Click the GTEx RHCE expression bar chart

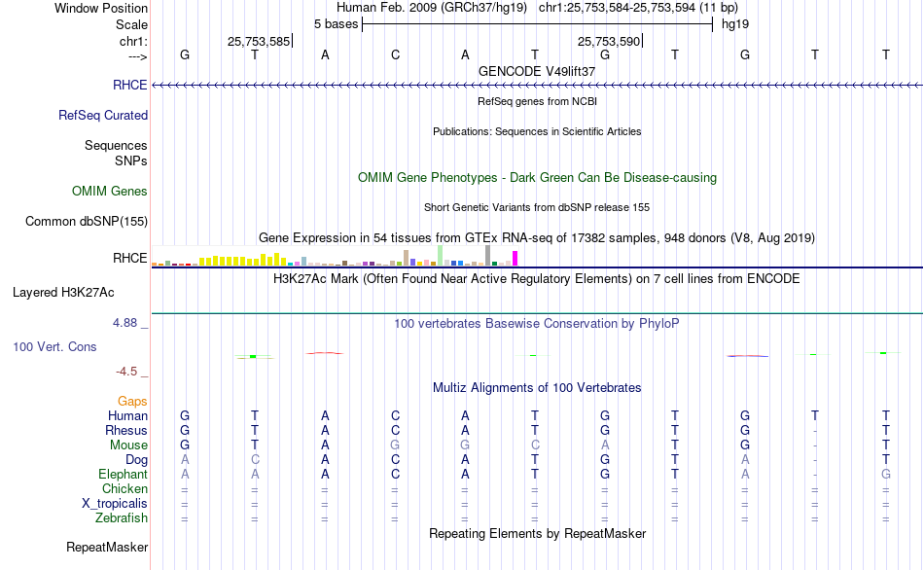(x=335, y=255)
